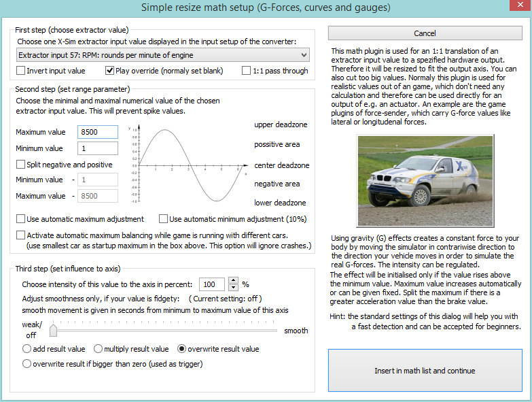Increase intensity with the up spinner arrow
532x402 pixels.
click(233, 281)
